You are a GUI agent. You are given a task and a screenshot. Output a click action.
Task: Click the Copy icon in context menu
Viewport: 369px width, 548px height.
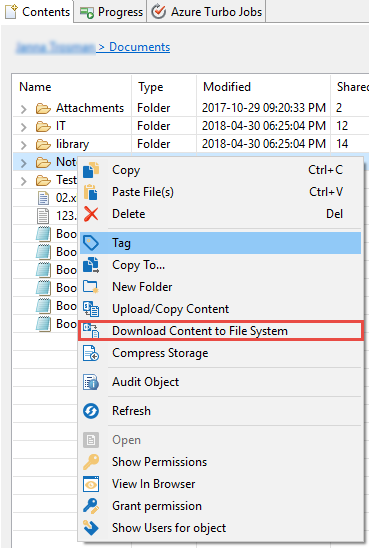click(91, 170)
